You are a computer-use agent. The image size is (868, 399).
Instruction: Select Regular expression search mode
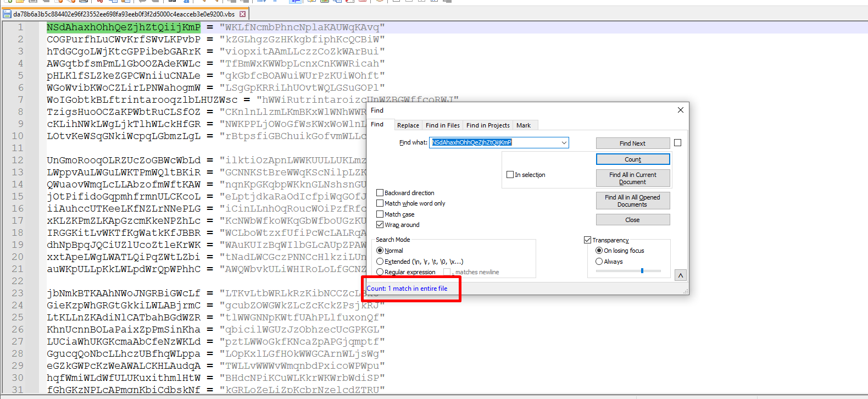(x=380, y=272)
